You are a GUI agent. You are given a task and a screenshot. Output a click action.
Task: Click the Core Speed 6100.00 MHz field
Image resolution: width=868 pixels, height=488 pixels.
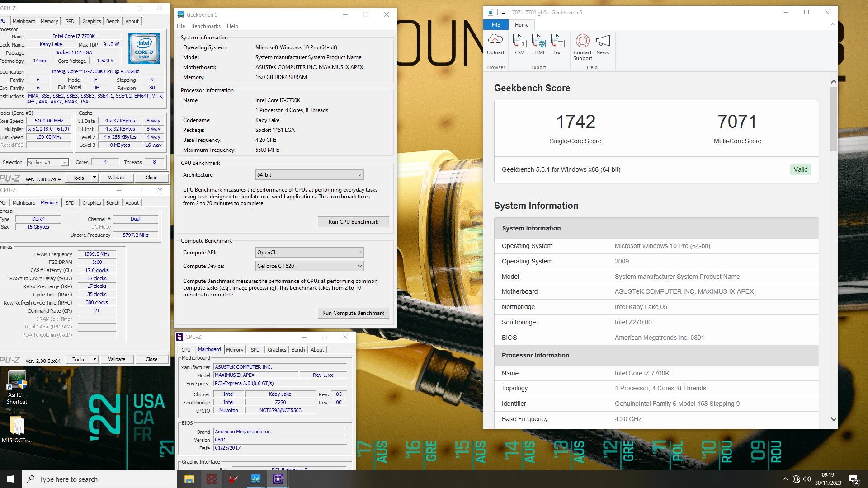49,121
